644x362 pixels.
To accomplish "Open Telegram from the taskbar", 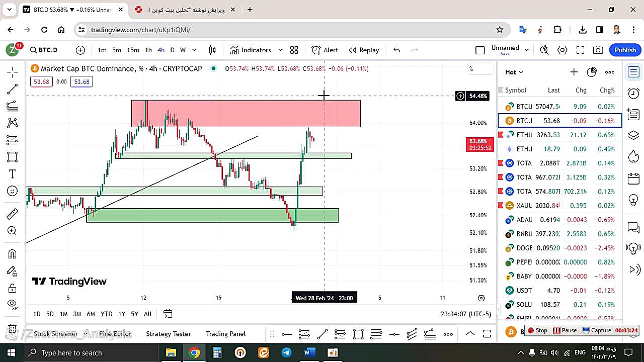I will (x=286, y=352).
